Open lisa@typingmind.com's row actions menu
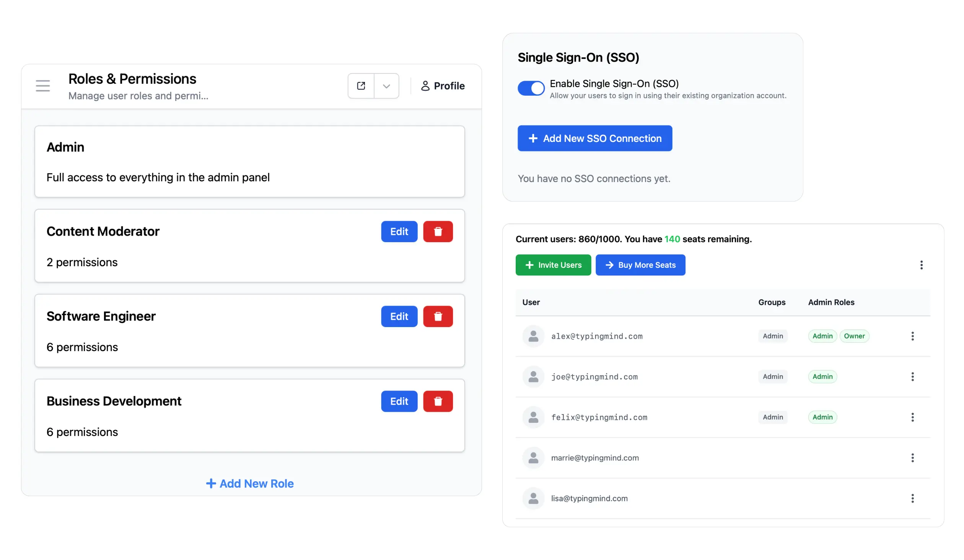 913,498
